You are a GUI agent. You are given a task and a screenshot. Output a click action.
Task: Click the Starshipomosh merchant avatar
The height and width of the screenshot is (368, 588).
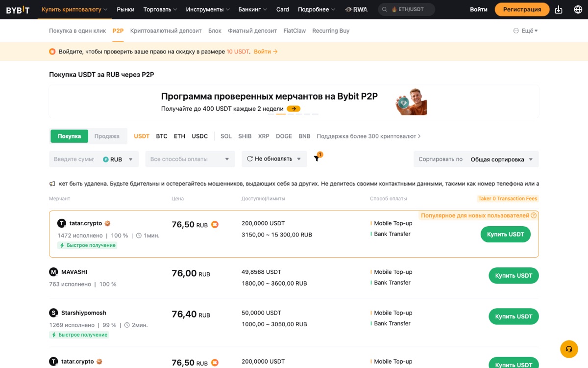coord(53,313)
